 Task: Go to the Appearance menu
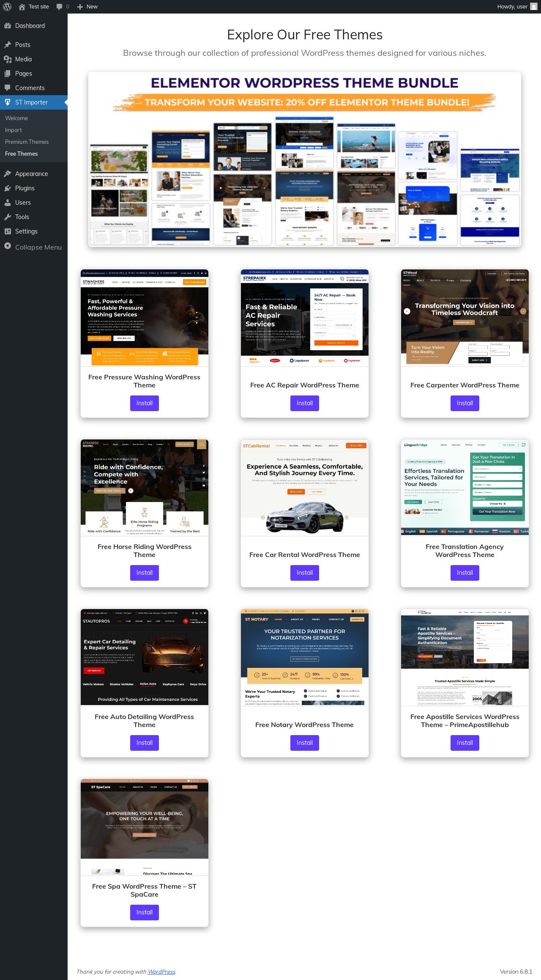[x=34, y=174]
